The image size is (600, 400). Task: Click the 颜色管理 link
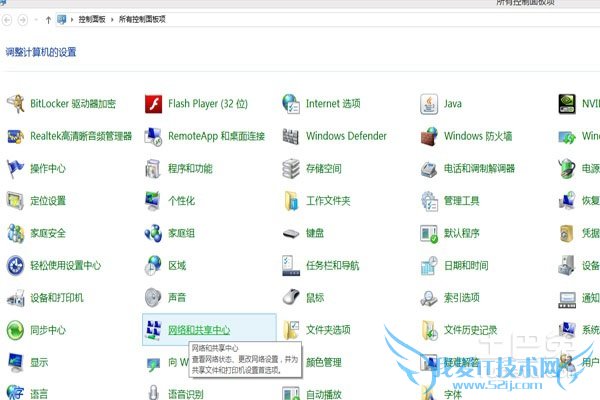[x=324, y=362]
